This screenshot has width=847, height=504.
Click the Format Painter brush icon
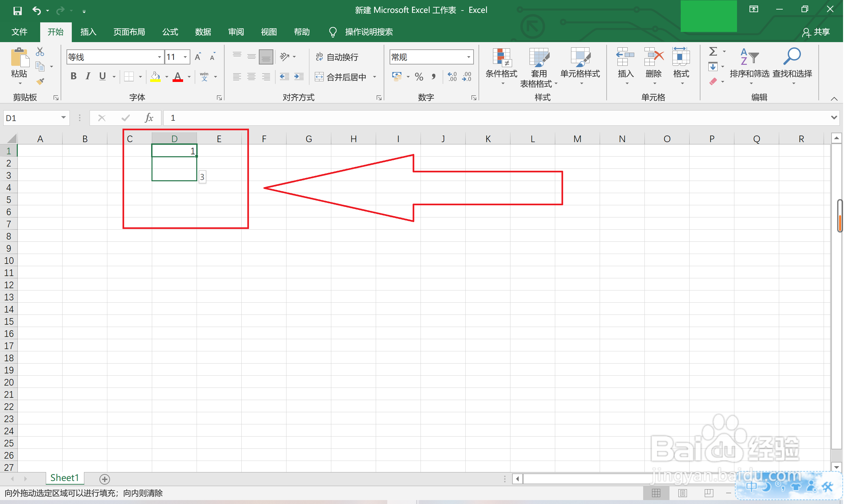point(40,82)
